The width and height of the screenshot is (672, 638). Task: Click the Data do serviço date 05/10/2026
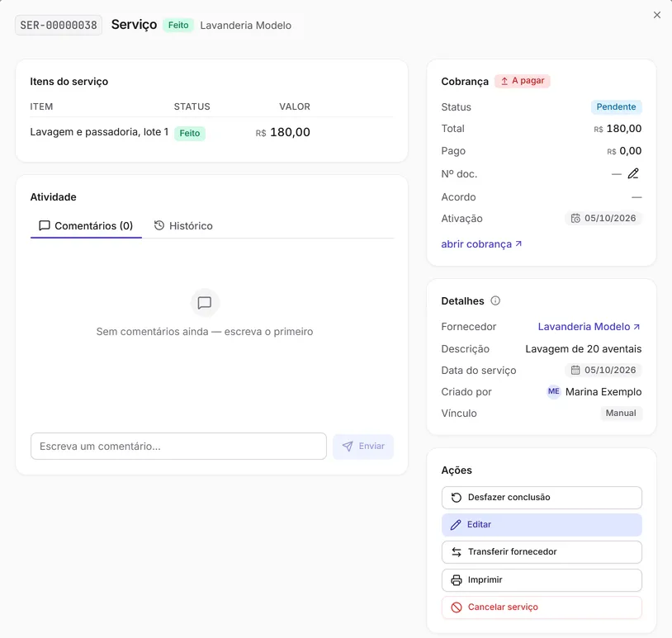(x=603, y=371)
